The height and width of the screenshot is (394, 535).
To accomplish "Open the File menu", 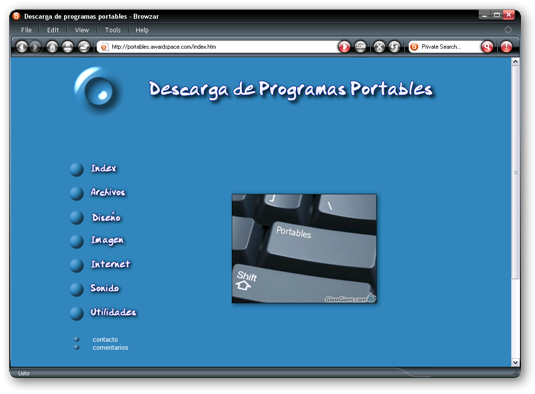I will (26, 30).
